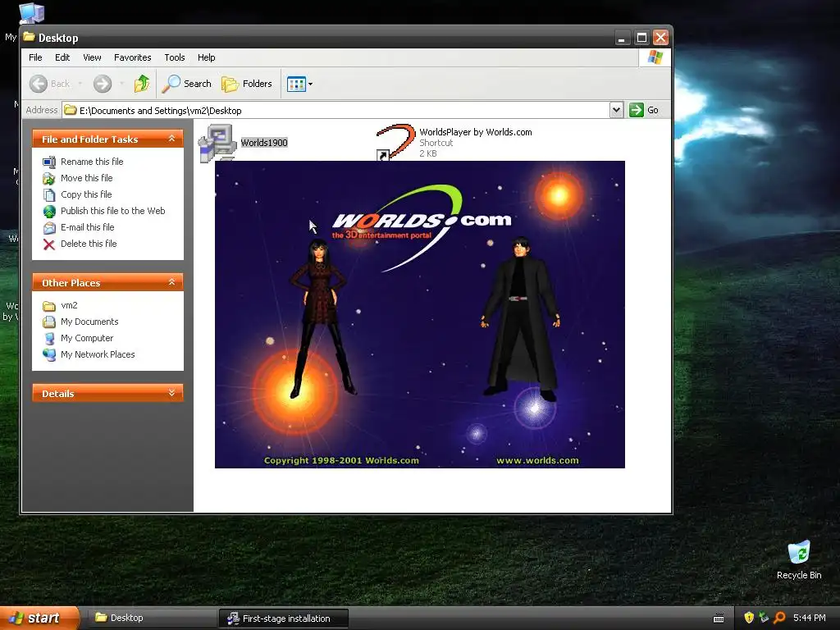840x630 pixels.
Task: Select the Worlds1900 installer icon
Action: (217, 143)
